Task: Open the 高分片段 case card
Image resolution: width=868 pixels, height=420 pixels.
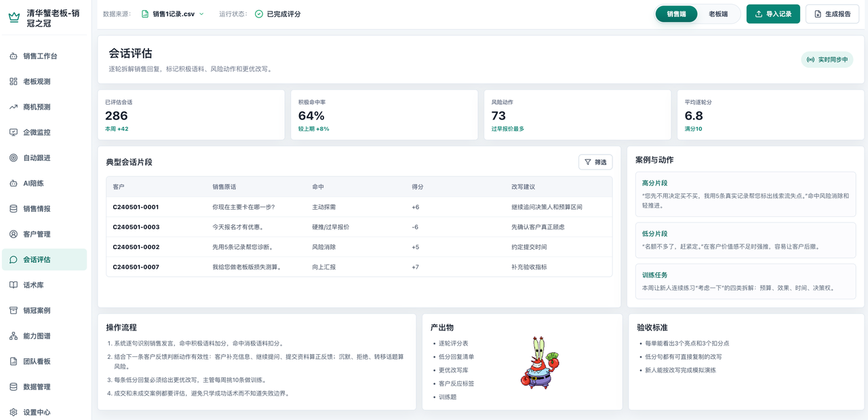Action: point(745,194)
